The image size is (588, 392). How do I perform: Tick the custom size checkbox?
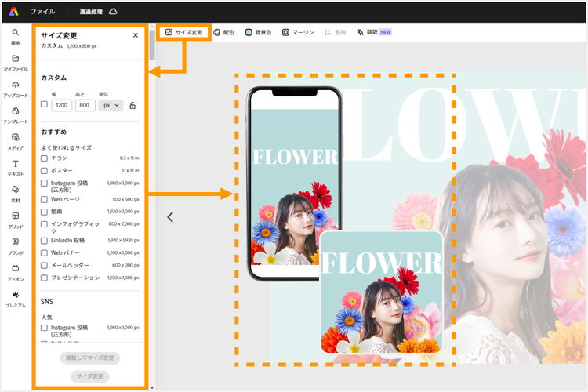[44, 104]
